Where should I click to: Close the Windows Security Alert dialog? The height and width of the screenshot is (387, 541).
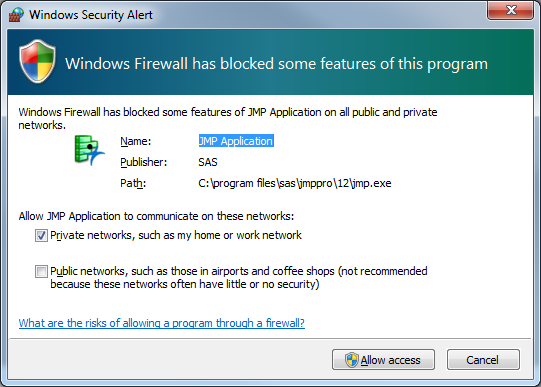click(511, 10)
